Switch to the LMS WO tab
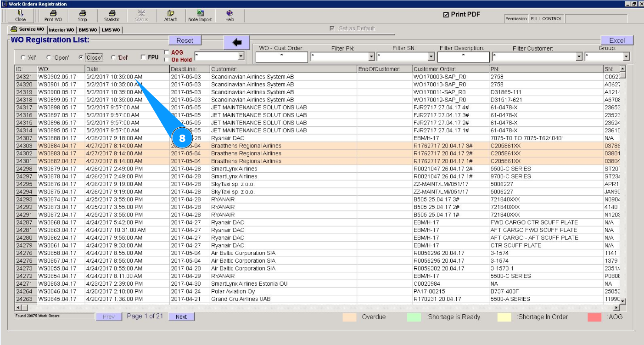The width and height of the screenshot is (644, 345). click(x=111, y=30)
